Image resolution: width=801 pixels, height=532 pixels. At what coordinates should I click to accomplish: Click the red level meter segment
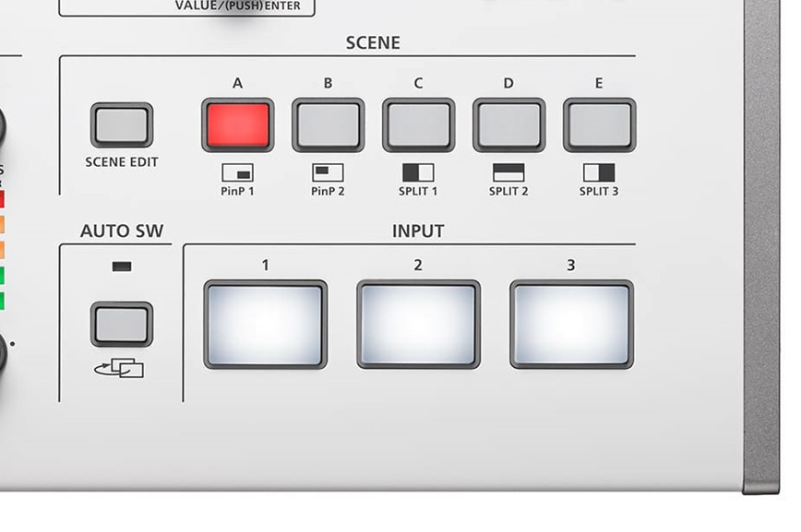[2, 199]
